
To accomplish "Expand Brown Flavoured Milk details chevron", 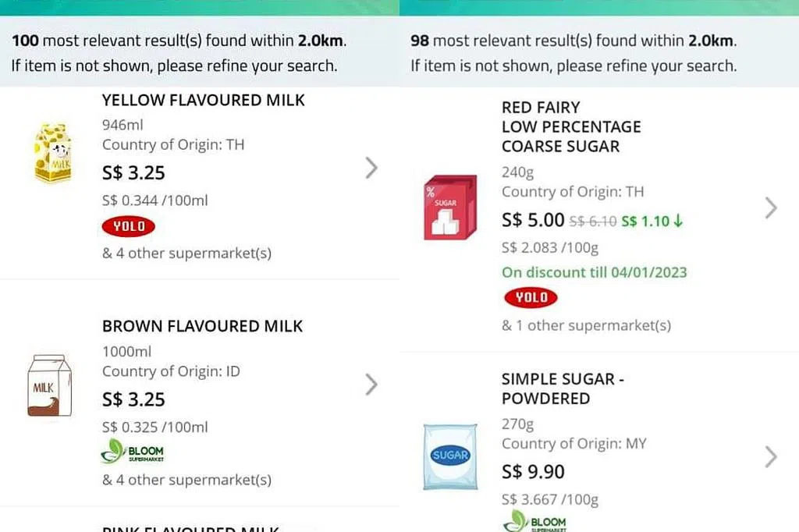I will click(x=371, y=384).
